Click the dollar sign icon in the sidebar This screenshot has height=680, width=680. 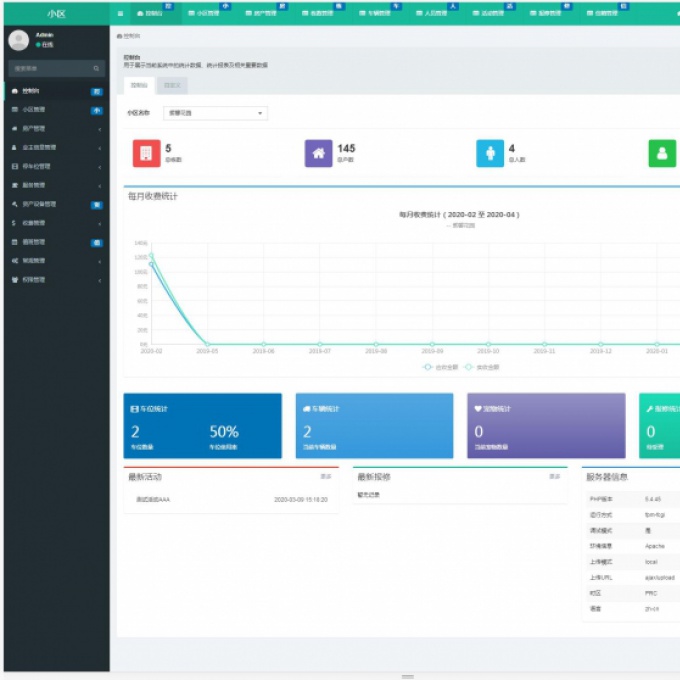pyautogui.click(x=14, y=223)
